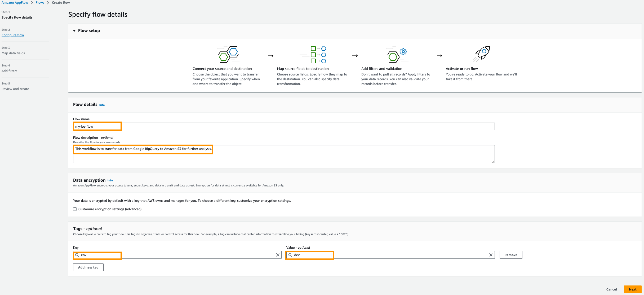Click Add new tag
This screenshot has height=295, width=644.
tap(88, 267)
